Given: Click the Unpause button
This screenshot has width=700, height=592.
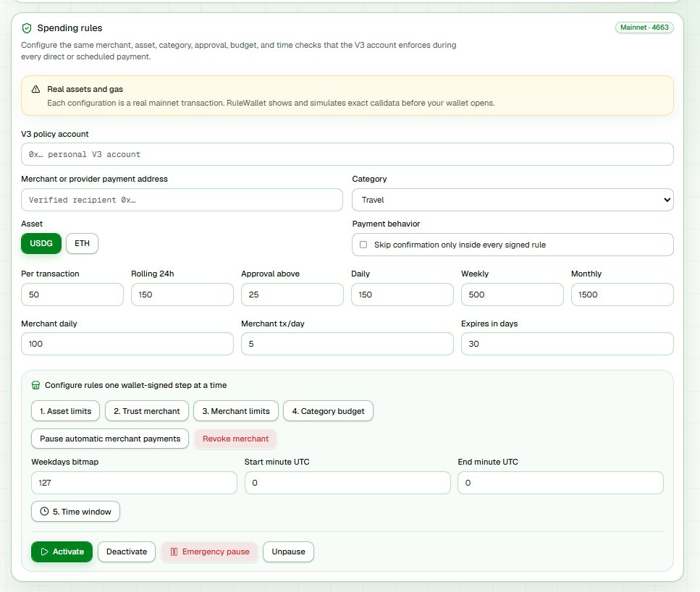Looking at the screenshot, I should [x=288, y=551].
